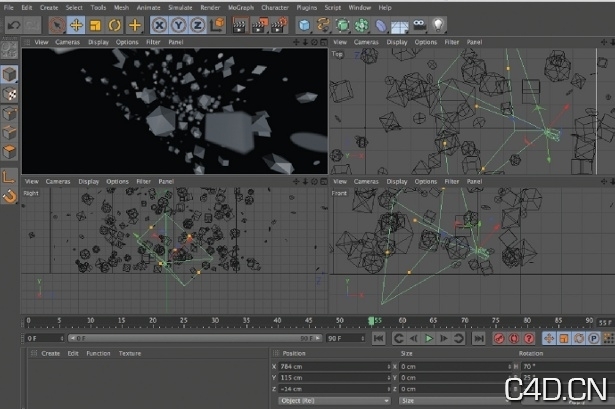Click the green playhead at frame 55

(x=371, y=321)
